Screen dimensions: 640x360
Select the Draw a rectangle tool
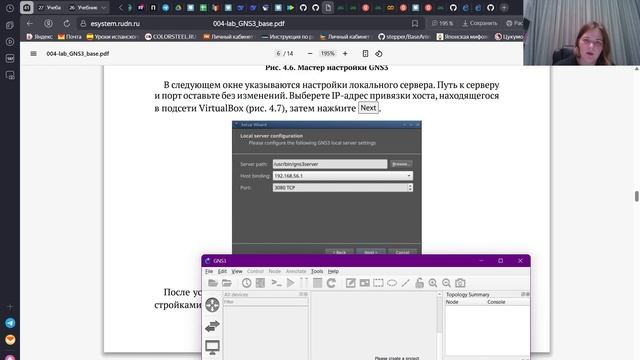coord(378,283)
